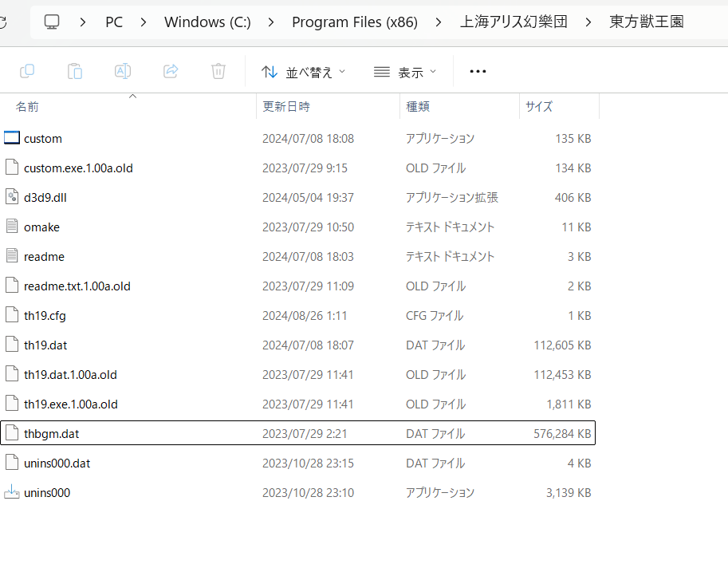Click CFG ファイル type text
This screenshot has height=568, width=728.
click(x=435, y=316)
